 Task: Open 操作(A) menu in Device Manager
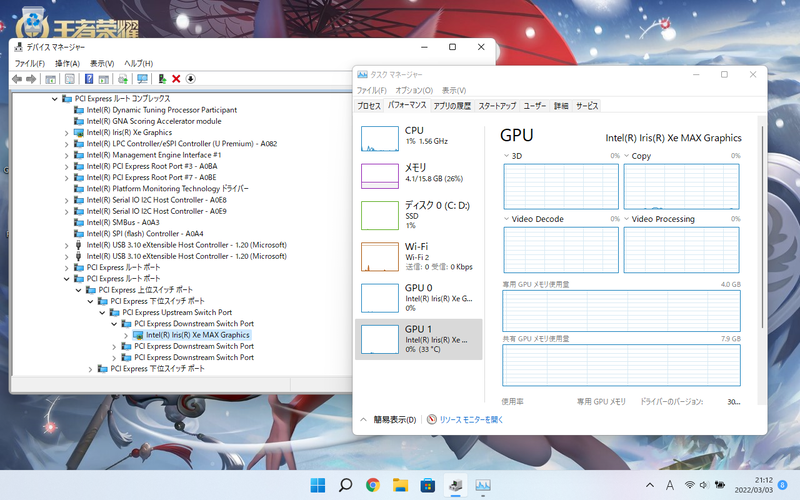pyautogui.click(x=67, y=63)
